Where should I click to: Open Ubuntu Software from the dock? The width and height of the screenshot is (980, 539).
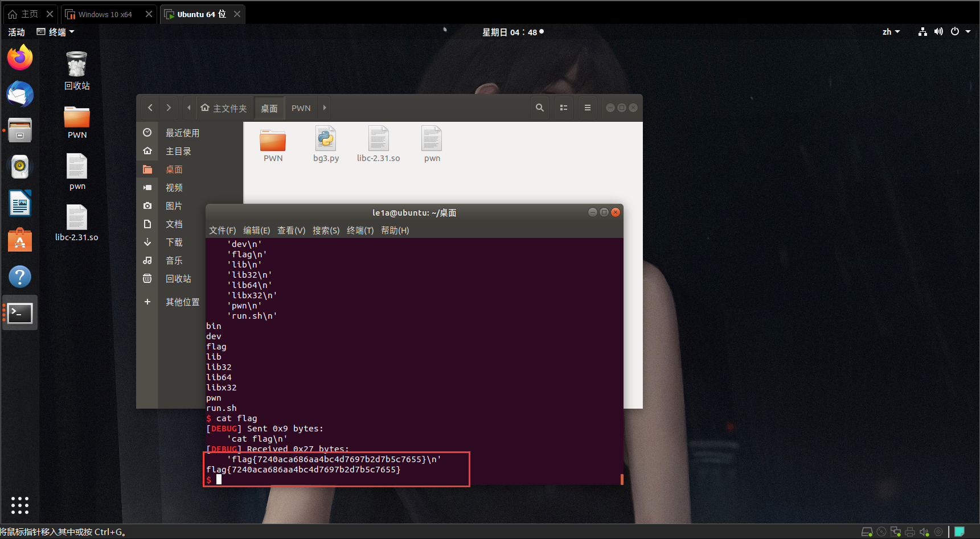click(x=20, y=240)
